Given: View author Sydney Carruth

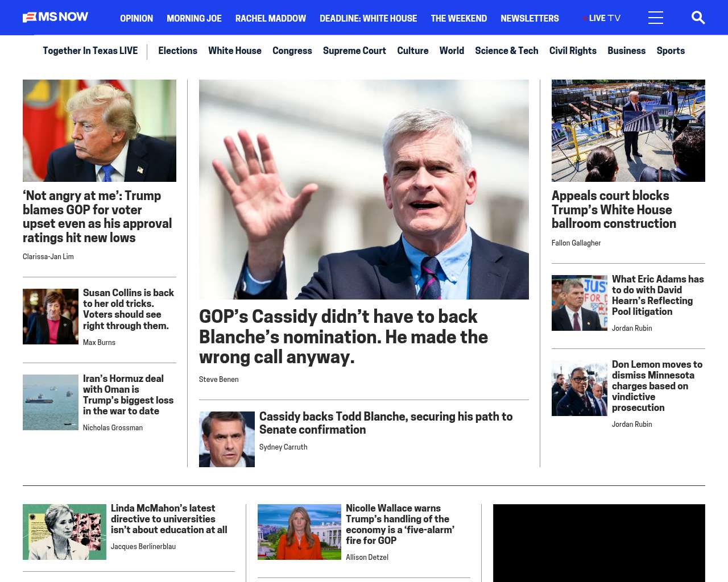Looking at the screenshot, I should point(283,447).
